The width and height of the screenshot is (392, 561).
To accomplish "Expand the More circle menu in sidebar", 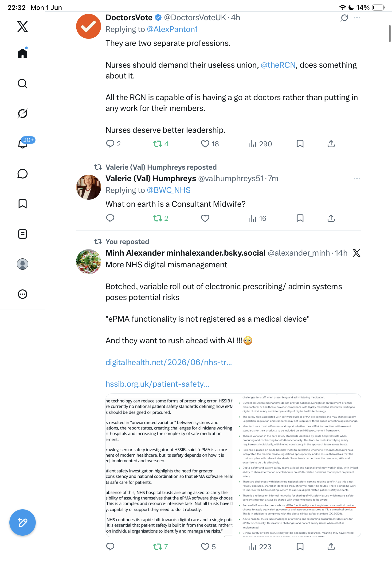I will point(23,294).
